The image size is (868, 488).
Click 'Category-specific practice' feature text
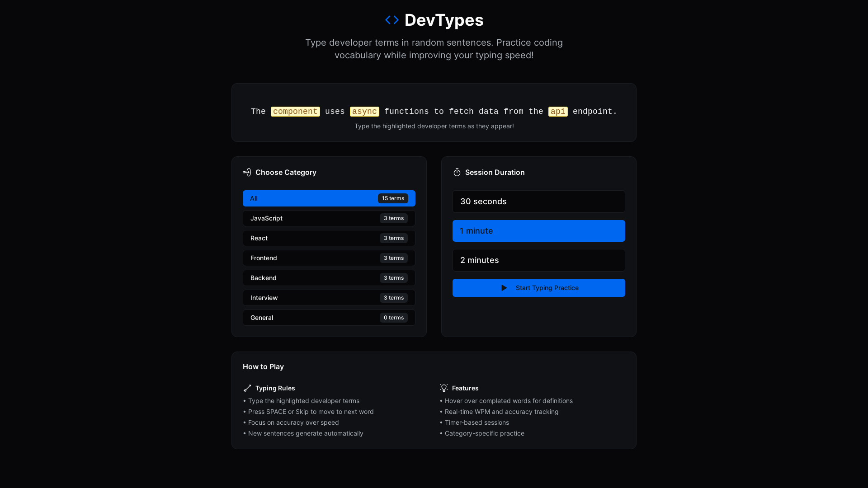tap(482, 433)
